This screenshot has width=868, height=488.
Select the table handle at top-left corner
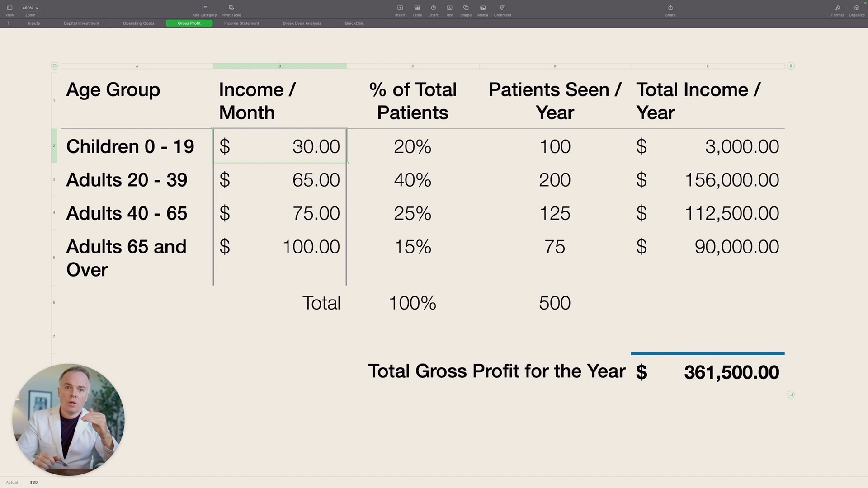[x=54, y=66]
